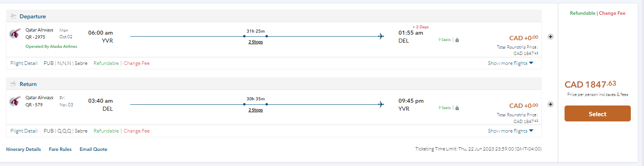Click the baggage icon on departure flight
Image resolution: width=644 pixels, height=166 pixels.
pyautogui.click(x=457, y=40)
